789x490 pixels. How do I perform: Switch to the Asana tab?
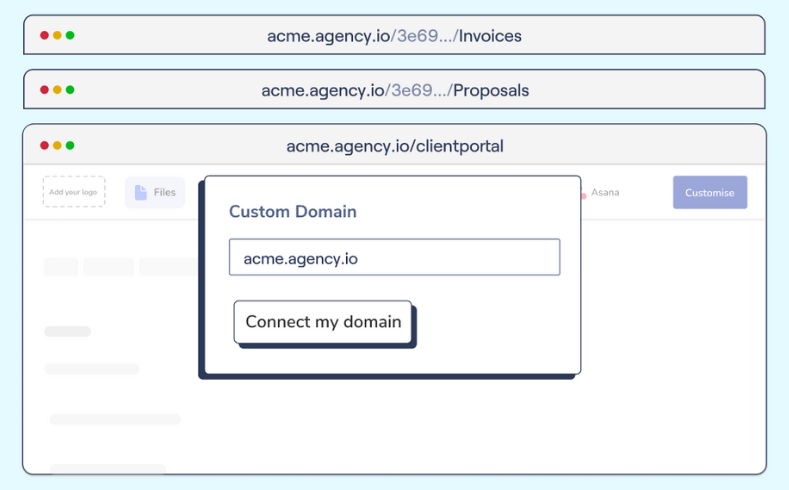tap(604, 192)
